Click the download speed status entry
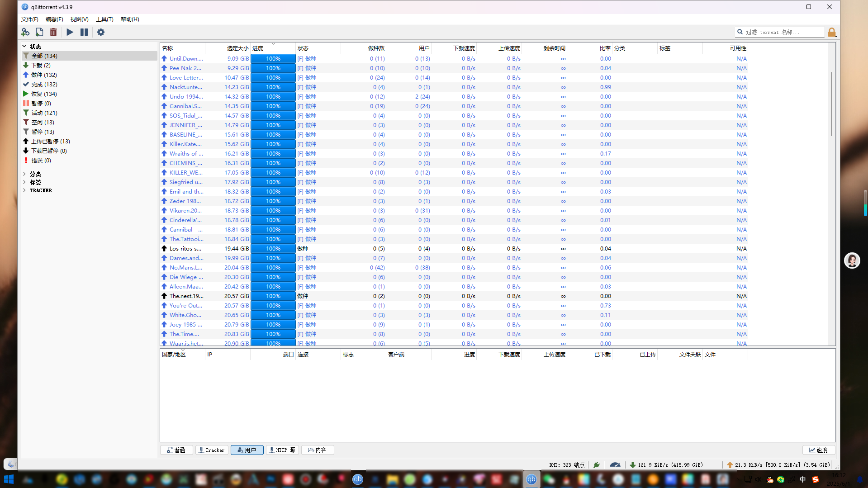 tap(666, 464)
